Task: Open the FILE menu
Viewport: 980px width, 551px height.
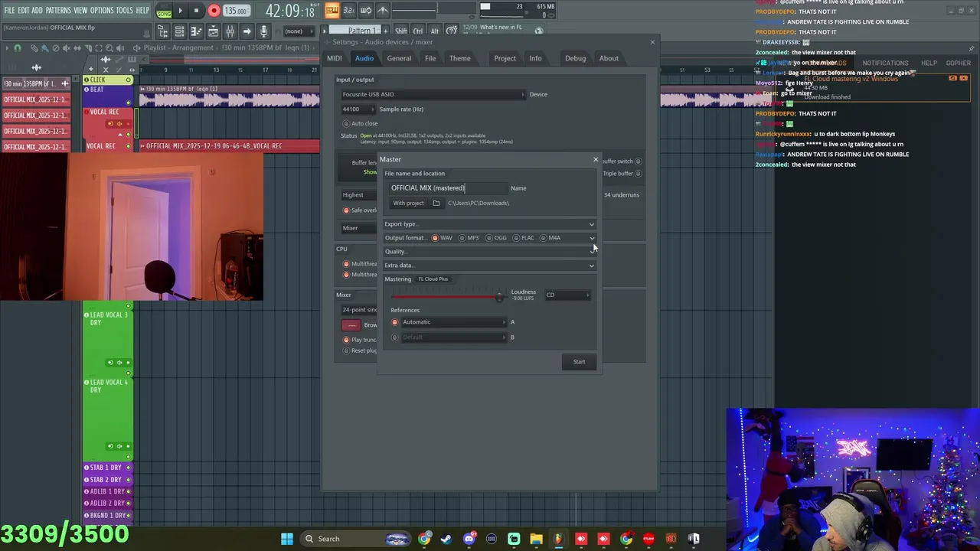Action: pos(9,10)
